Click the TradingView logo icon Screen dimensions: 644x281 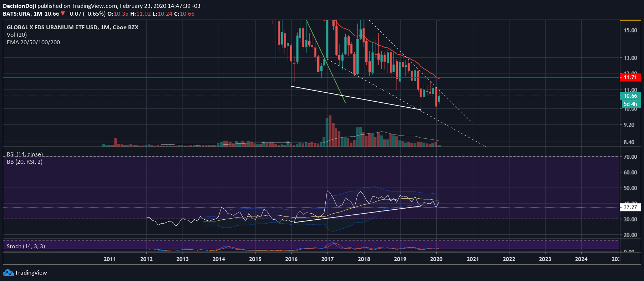(x=8, y=273)
